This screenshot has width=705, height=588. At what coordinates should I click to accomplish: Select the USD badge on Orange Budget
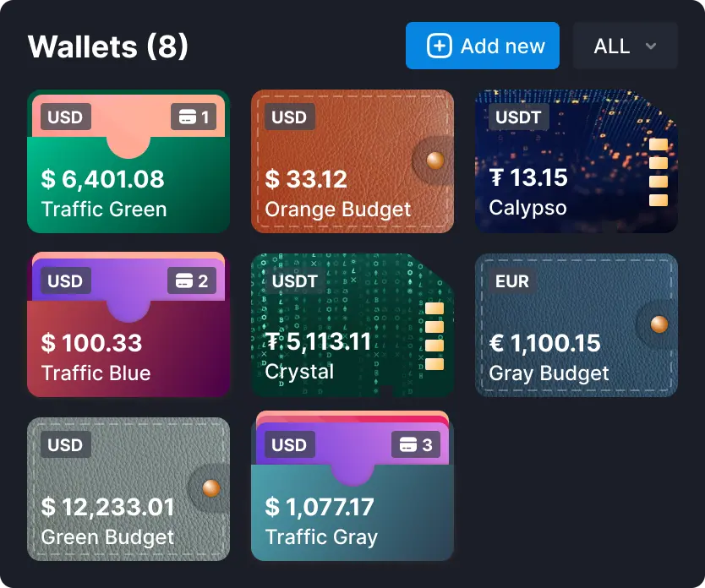coord(288,117)
